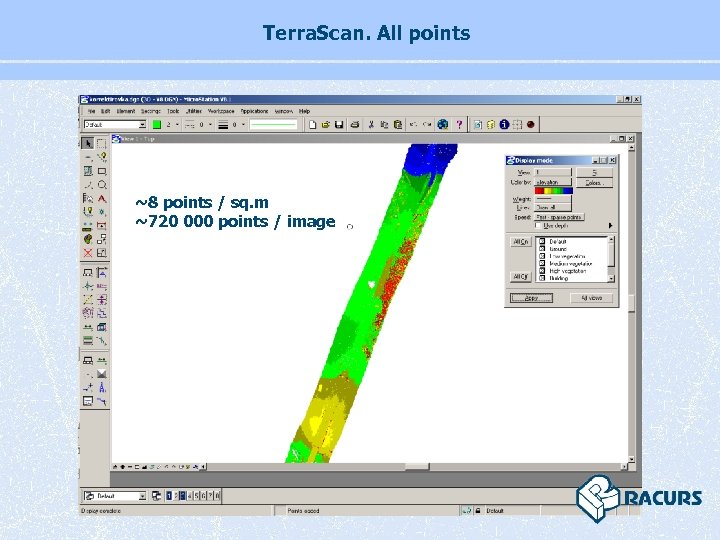Choose the Place Block rectangle tool

coord(102,171)
